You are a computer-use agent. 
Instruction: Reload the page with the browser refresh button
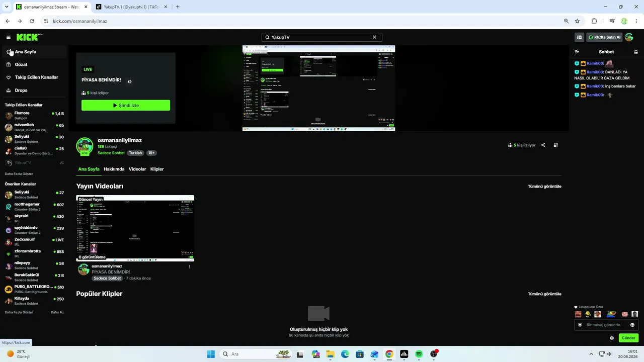coord(32,21)
